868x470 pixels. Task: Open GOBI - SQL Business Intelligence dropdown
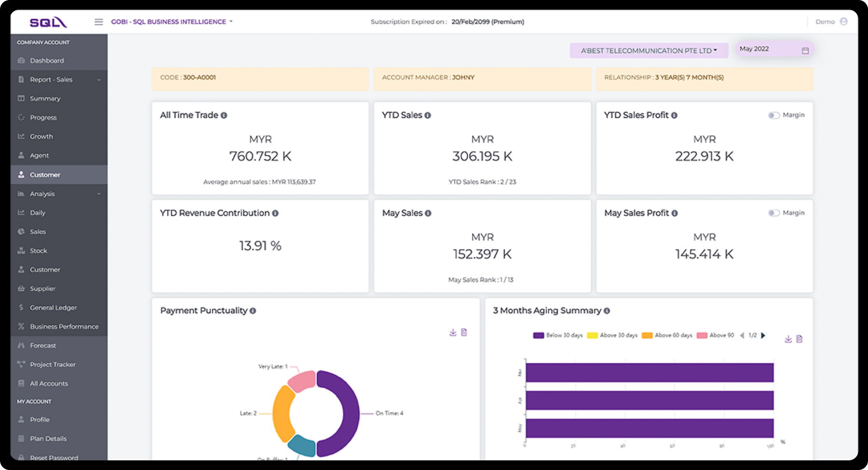[x=172, y=22]
